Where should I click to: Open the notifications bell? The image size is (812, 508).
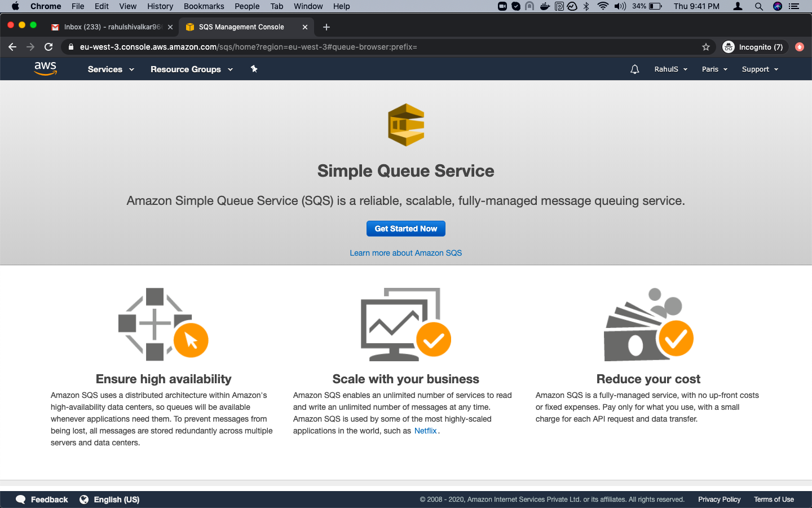coord(634,68)
